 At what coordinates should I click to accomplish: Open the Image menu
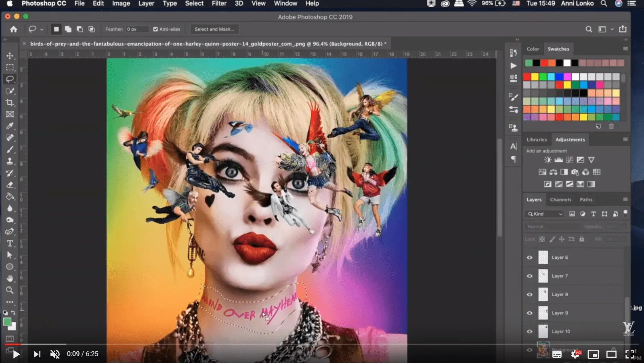pyautogui.click(x=121, y=3)
